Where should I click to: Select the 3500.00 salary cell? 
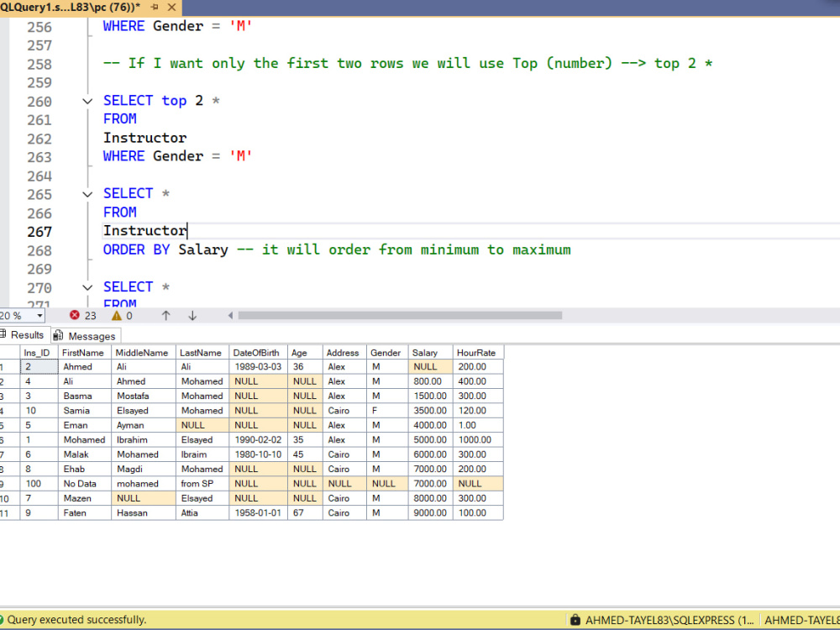[x=431, y=411]
